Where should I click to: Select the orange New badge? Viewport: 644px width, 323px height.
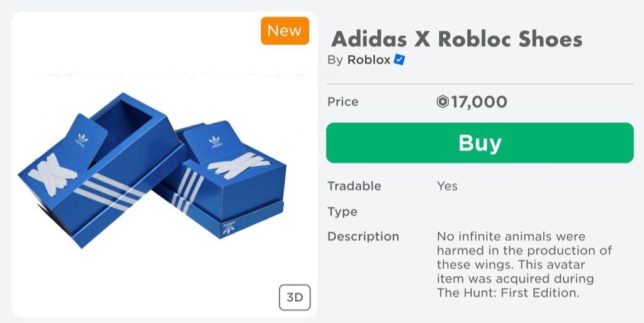point(285,31)
